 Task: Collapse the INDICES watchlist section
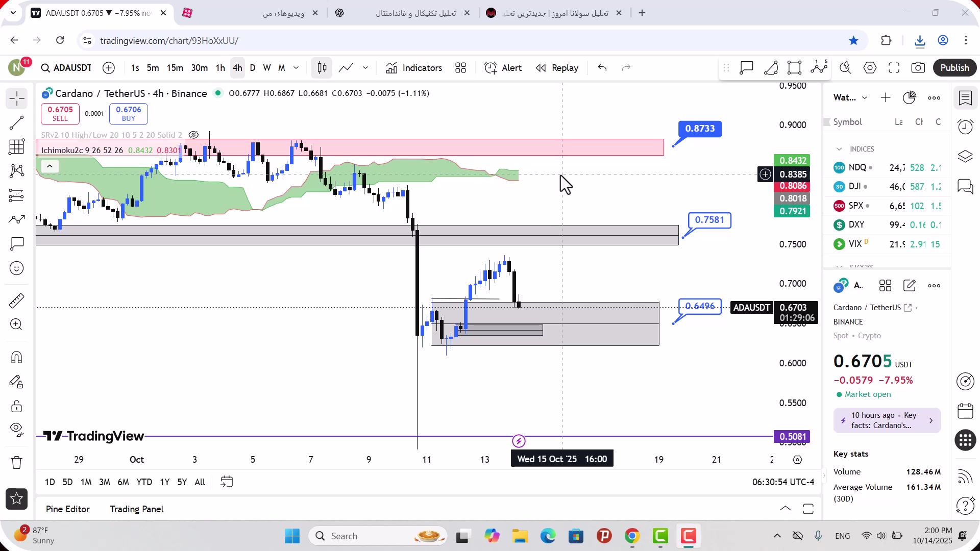pos(839,149)
